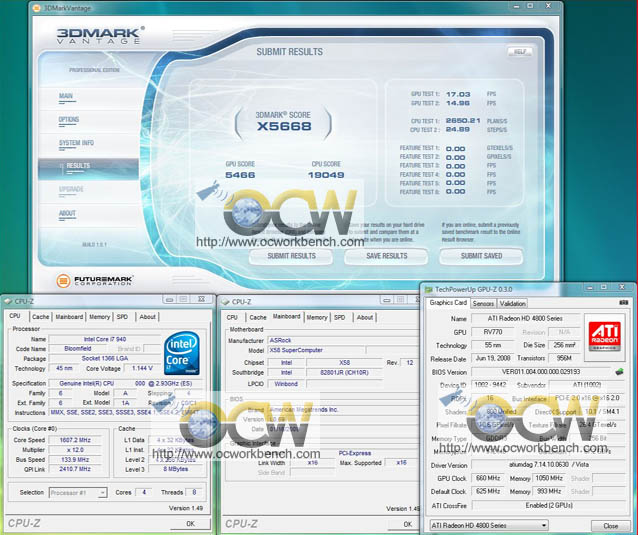
Task: Click the southbridge 82801JR (ICH10R) field
Action: coord(344,373)
